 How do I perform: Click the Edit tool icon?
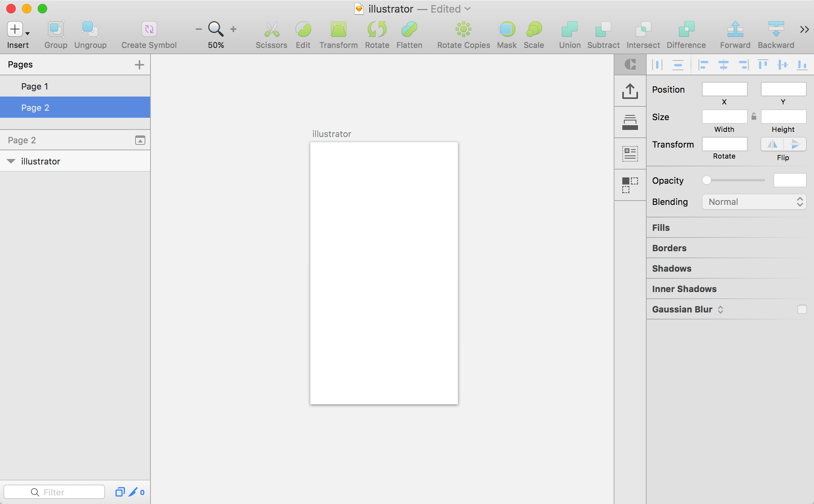click(303, 29)
